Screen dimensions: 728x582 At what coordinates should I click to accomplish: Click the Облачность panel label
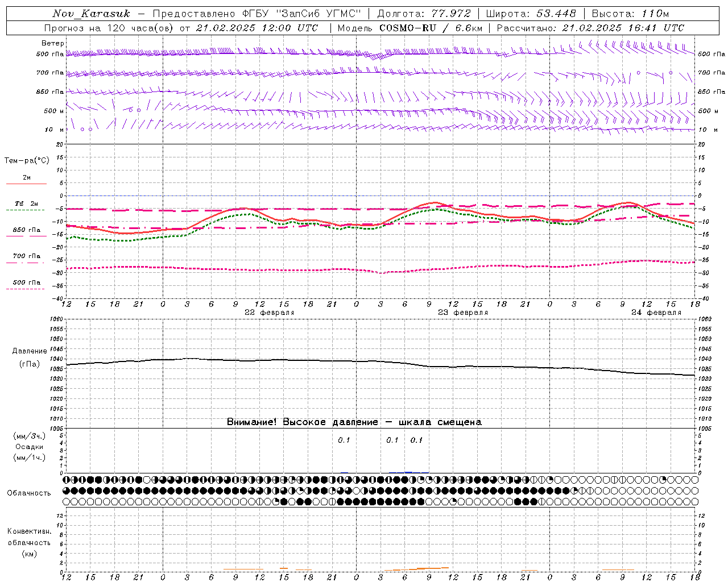click(29, 493)
